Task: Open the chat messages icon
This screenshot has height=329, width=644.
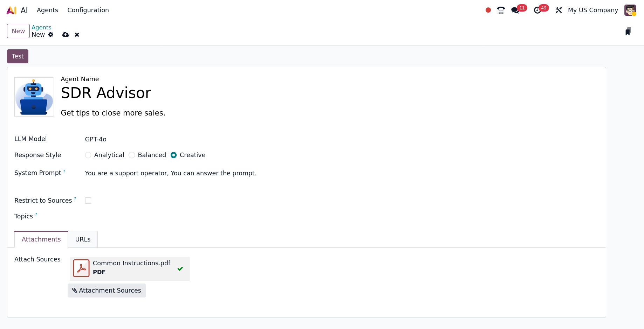Action: [515, 10]
